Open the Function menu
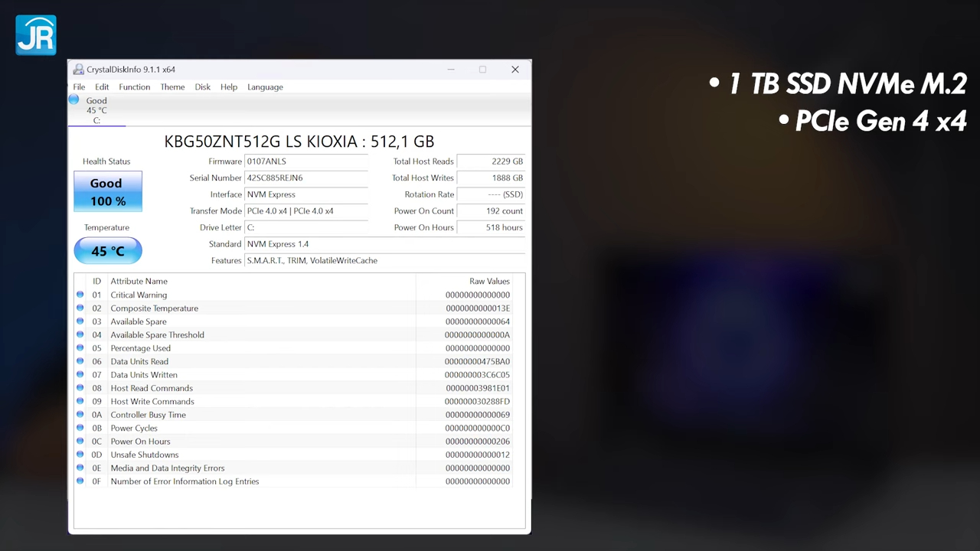980x551 pixels. pyautogui.click(x=135, y=87)
